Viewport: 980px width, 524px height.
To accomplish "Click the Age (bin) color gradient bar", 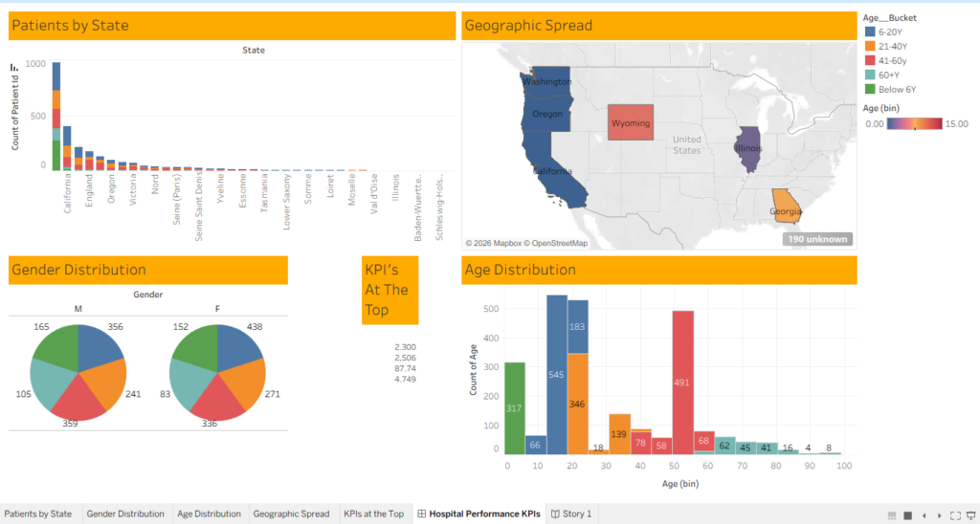I will [914, 123].
